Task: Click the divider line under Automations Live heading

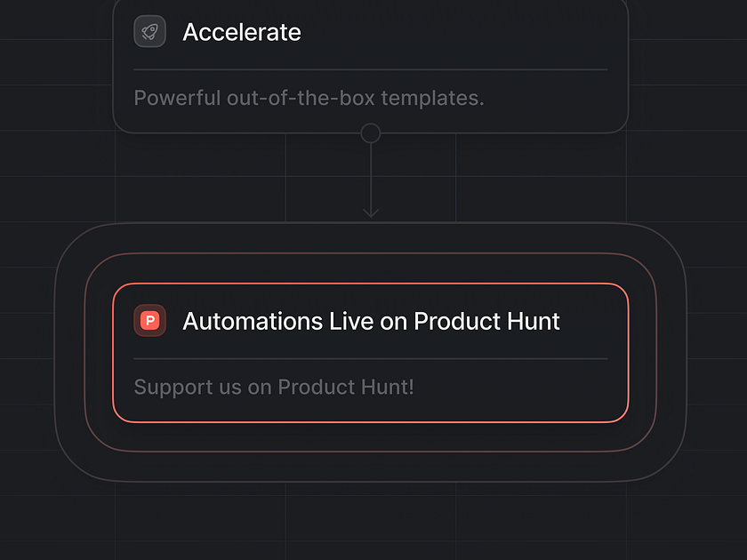Action: tap(371, 358)
